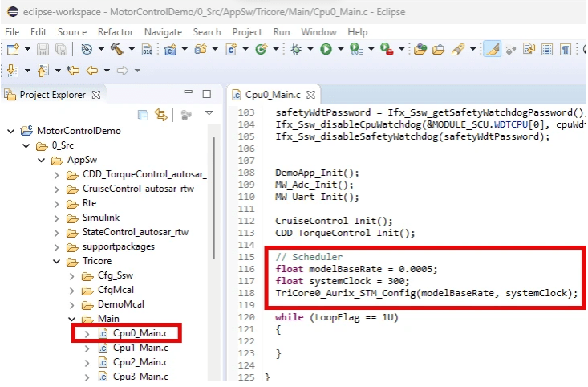588x387 pixels.
Task: Click the Save icon in toolbar
Action: coord(43,50)
